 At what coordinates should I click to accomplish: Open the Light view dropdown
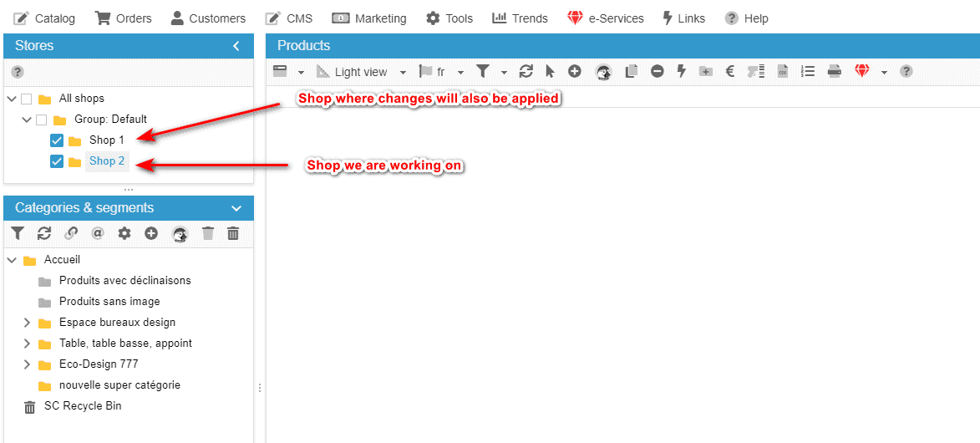[404, 73]
